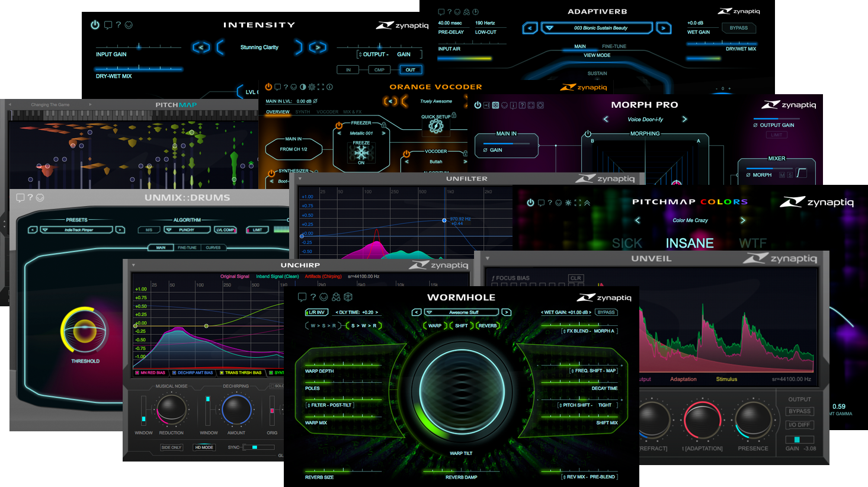Select FINE-TUNE view mode in Adaptiverb
Viewport: 868px width, 487px height.
click(614, 46)
